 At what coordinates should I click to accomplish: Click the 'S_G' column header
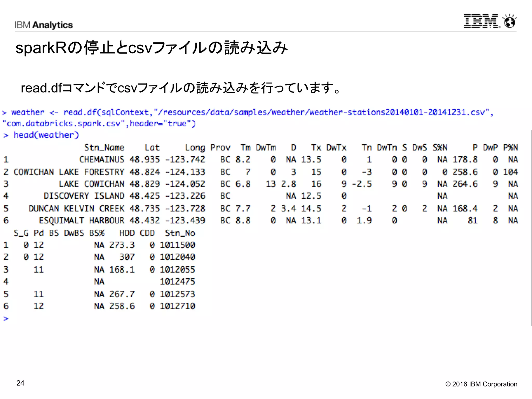[x=21, y=233]
